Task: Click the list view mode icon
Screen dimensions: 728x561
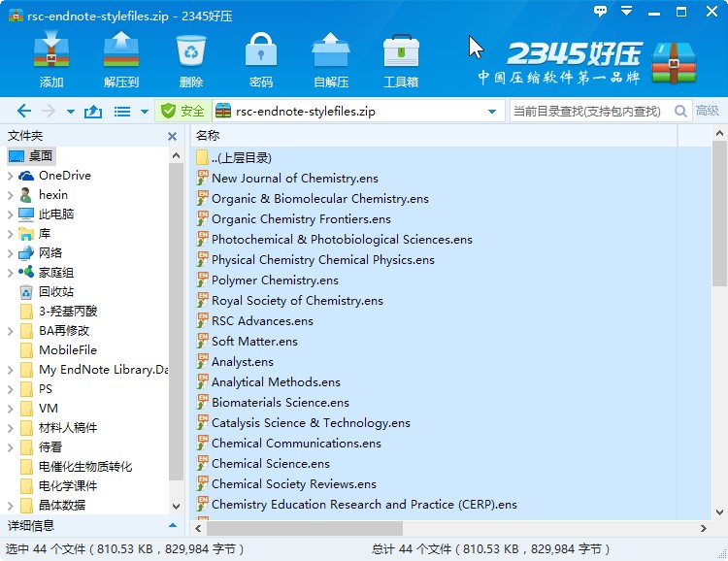Action: (x=122, y=112)
